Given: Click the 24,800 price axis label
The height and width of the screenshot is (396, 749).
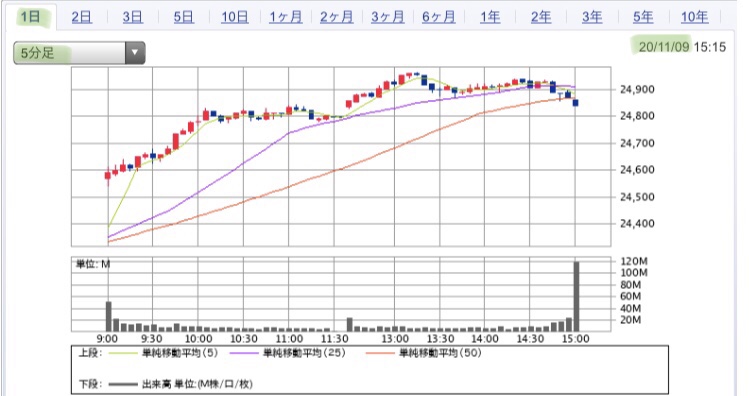Looking at the screenshot, I should (637, 116).
